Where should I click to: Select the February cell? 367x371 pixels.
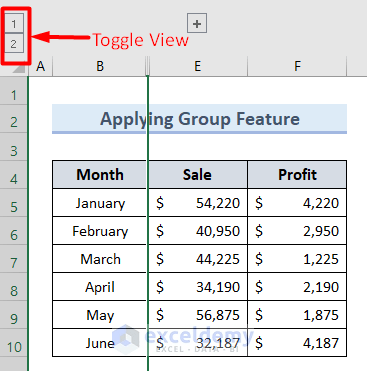tap(100, 231)
